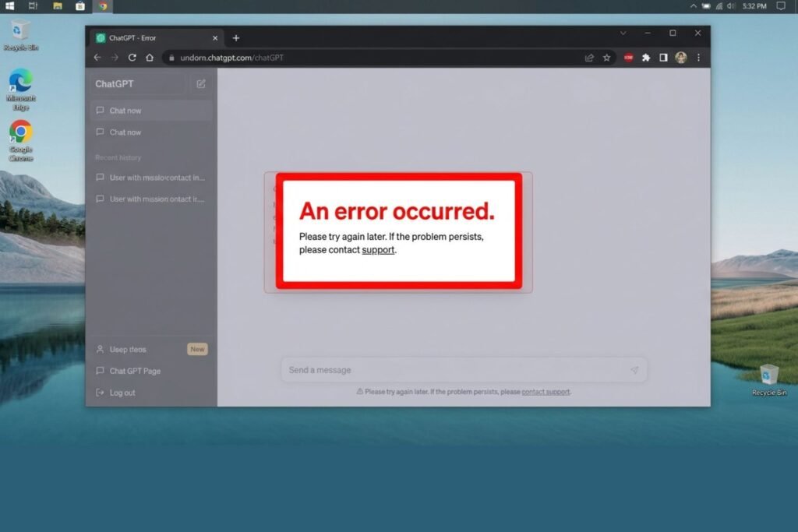Screen dimensions: 798x532
Task: Select Google Chrome desktop shortcut
Action: pos(21,141)
